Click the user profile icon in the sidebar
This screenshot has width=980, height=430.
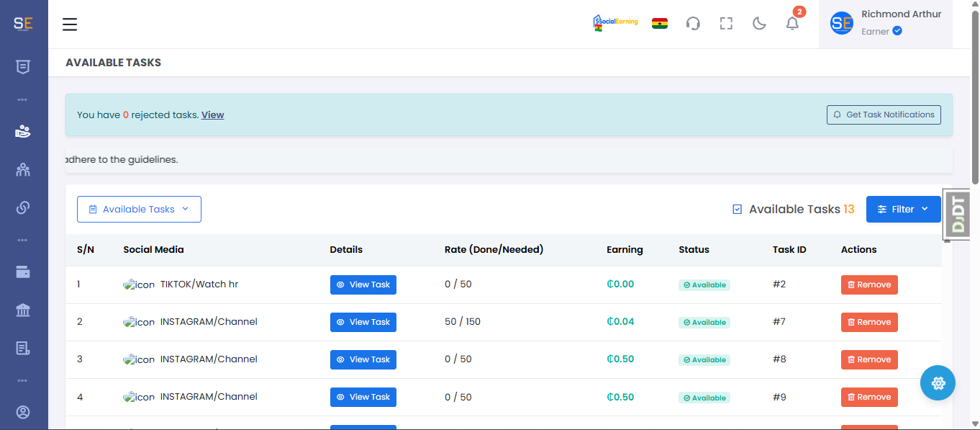point(23,413)
